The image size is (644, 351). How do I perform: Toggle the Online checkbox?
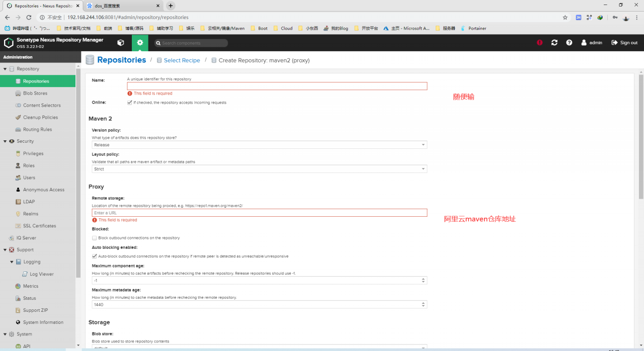pyautogui.click(x=130, y=102)
